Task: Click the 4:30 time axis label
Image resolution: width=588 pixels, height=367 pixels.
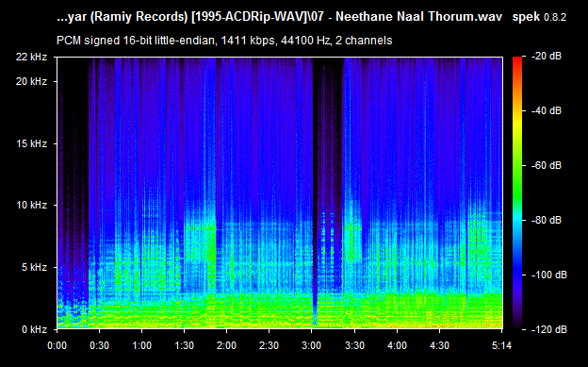Action: tap(439, 345)
